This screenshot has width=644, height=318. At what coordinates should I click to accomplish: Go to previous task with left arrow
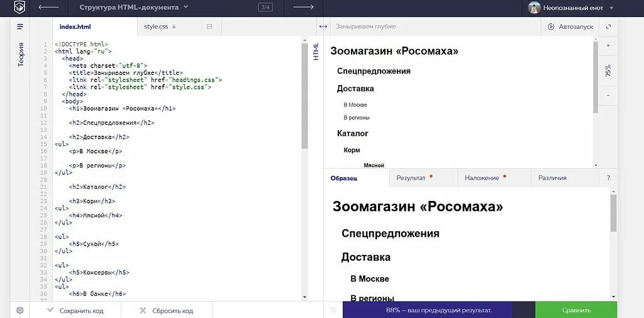click(48, 7)
